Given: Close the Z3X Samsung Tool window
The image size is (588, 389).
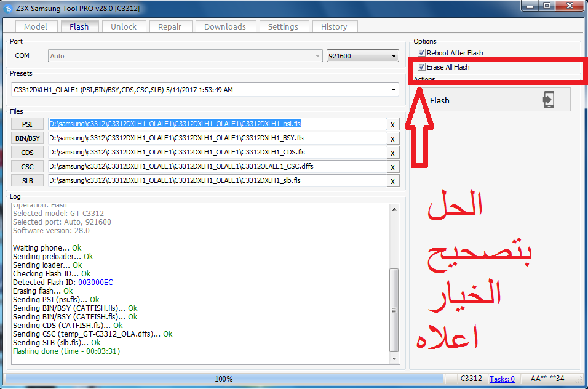Looking at the screenshot, I should click(x=570, y=6).
